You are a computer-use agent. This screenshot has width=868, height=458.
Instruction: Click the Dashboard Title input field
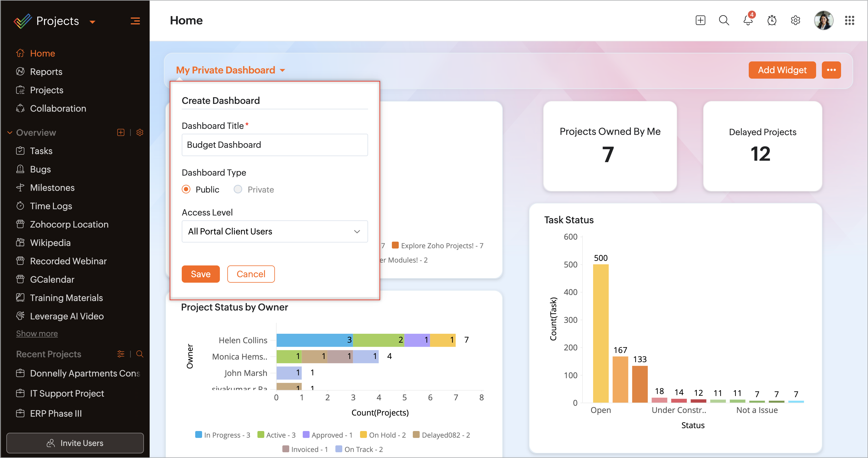click(275, 145)
